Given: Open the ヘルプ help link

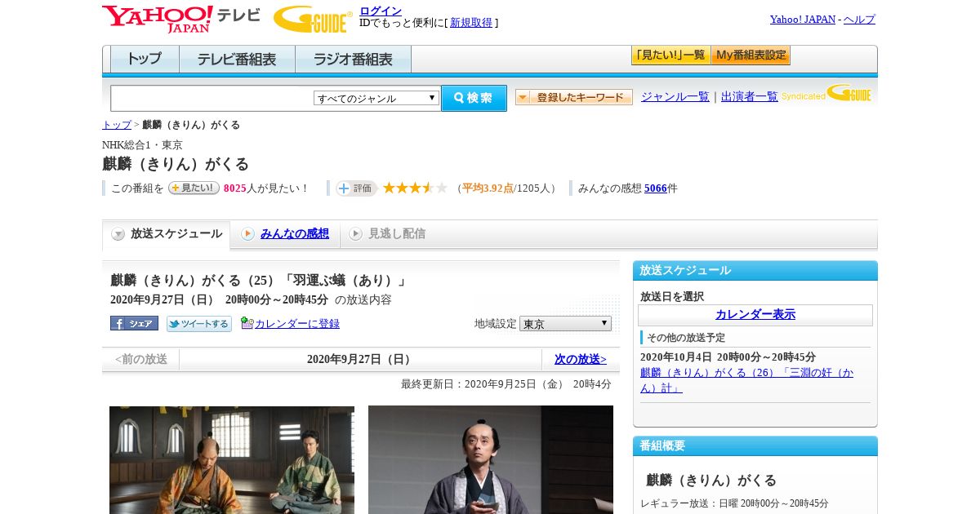Looking at the screenshot, I should click(859, 20).
